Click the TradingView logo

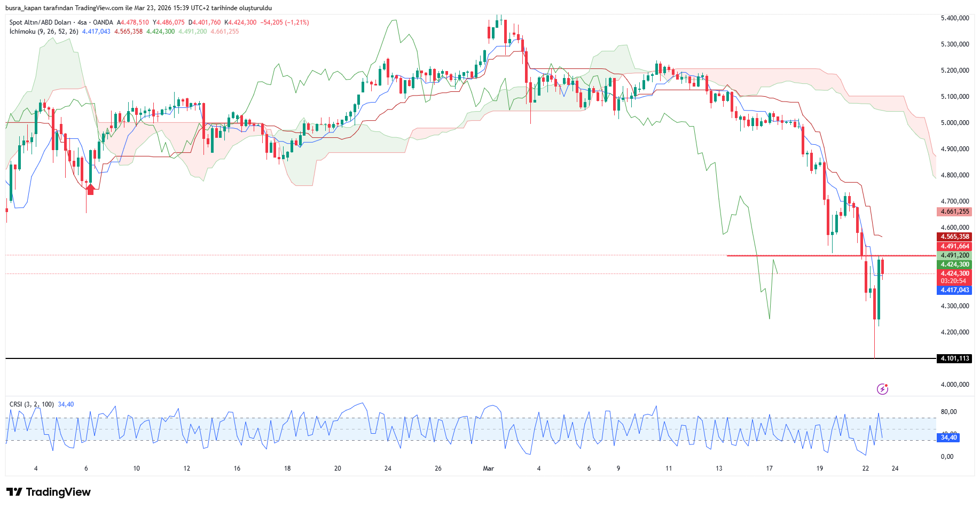tap(49, 492)
